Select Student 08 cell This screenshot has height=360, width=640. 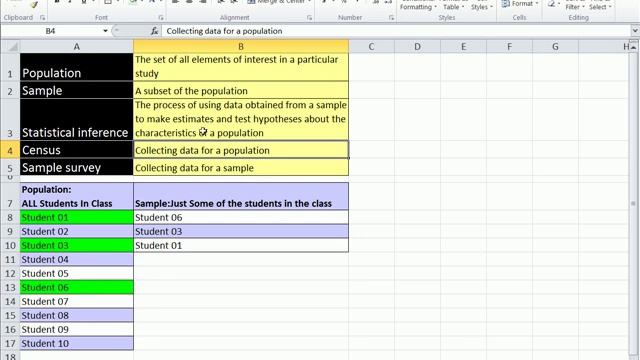coord(76,316)
